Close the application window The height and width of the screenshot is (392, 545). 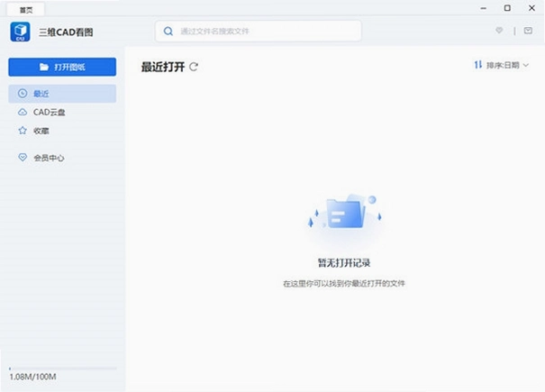tap(531, 8)
